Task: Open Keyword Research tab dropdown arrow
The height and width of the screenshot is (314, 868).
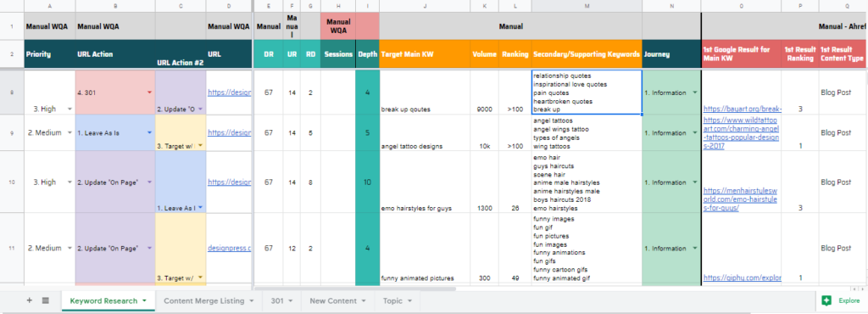Action: coord(145,300)
